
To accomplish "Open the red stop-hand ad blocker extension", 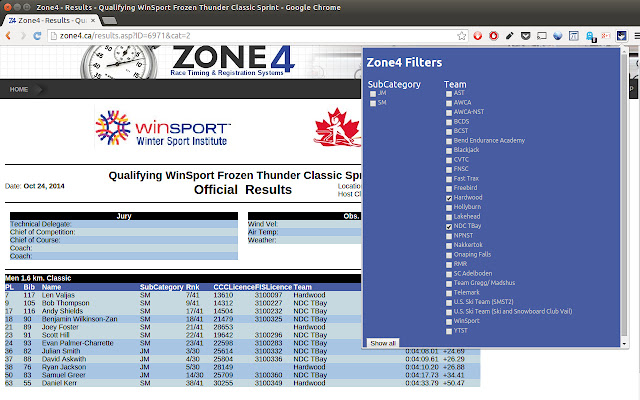I will [x=493, y=36].
